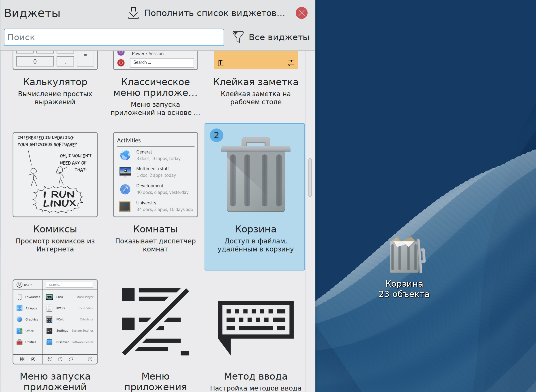Click the Комнаты title label

156,229
